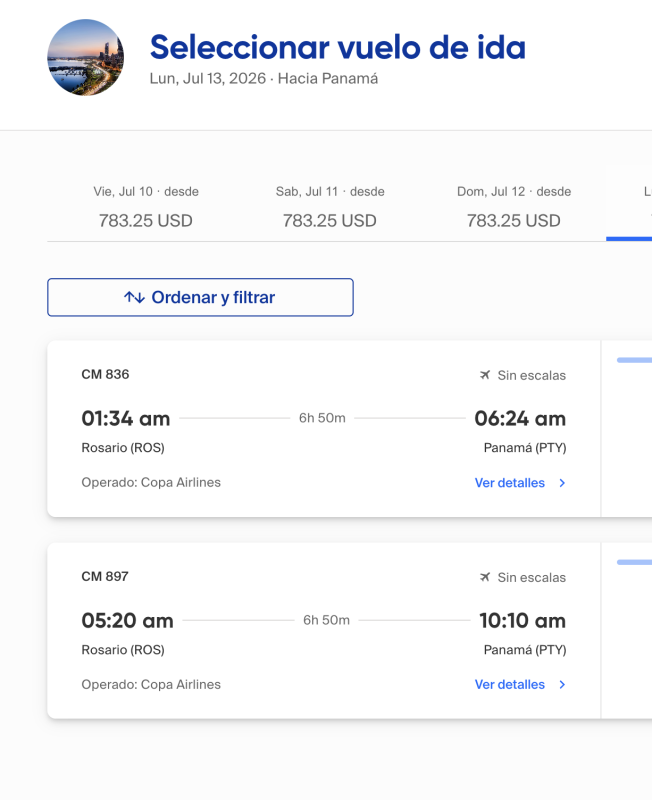This screenshot has width=652, height=800.
Task: Click the 06:24 am arrival time
Action: pyautogui.click(x=520, y=418)
